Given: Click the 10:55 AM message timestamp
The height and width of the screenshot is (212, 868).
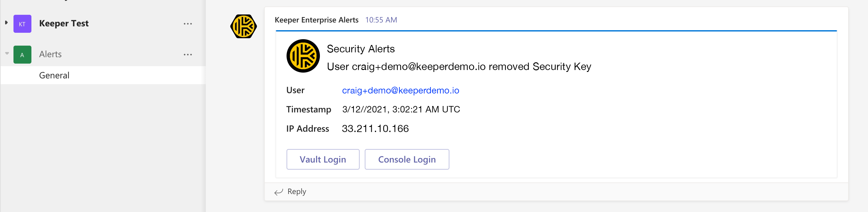Looking at the screenshot, I should pos(381,20).
